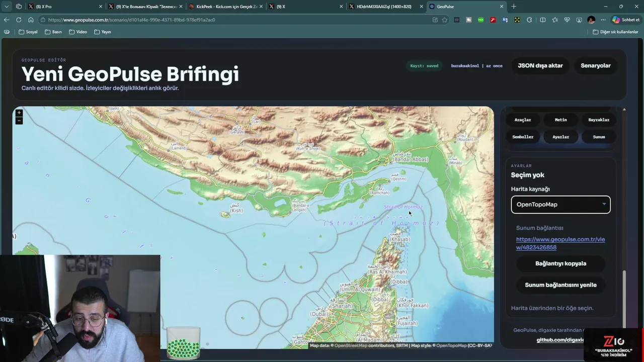Open the Bayraklar panel tab
The height and width of the screenshot is (362, 644).
point(599,120)
